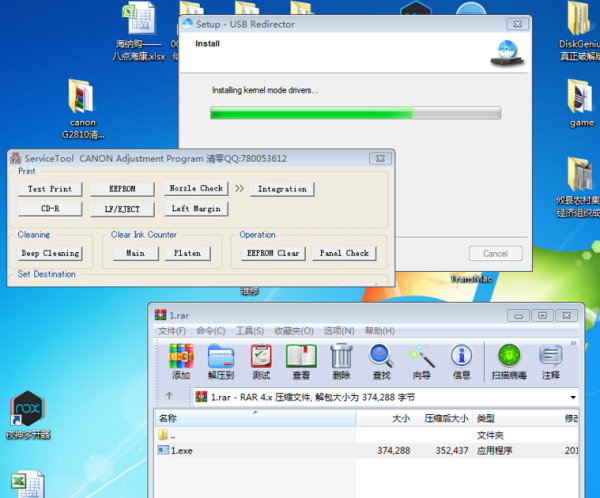This screenshot has width=600, height=498.
Task: Open the 查看 (View) toolbar icon
Action: [301, 361]
